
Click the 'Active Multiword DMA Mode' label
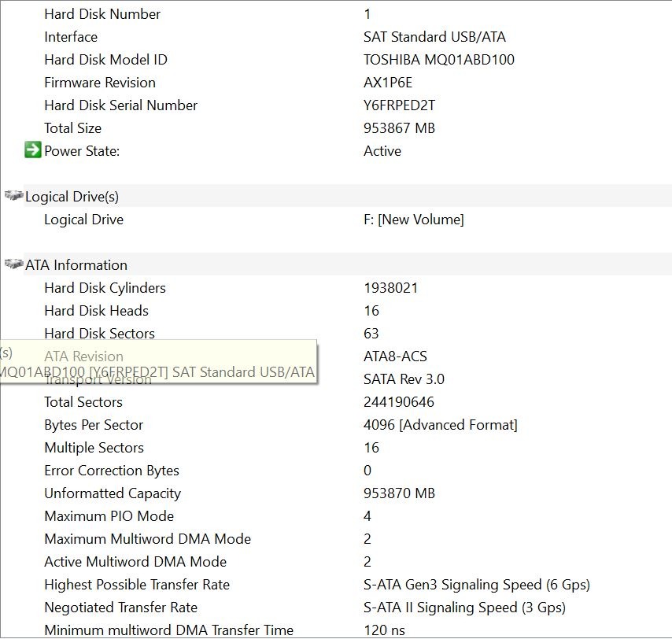(x=135, y=561)
